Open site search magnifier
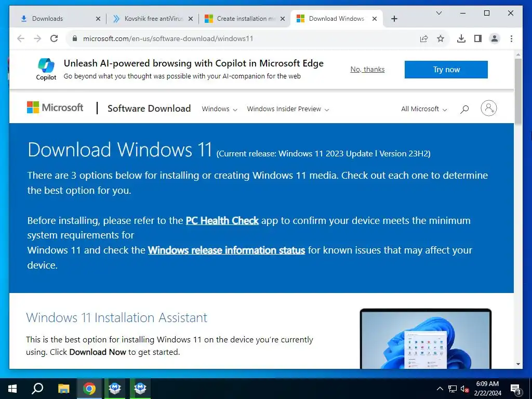This screenshot has height=399, width=532. click(x=464, y=109)
